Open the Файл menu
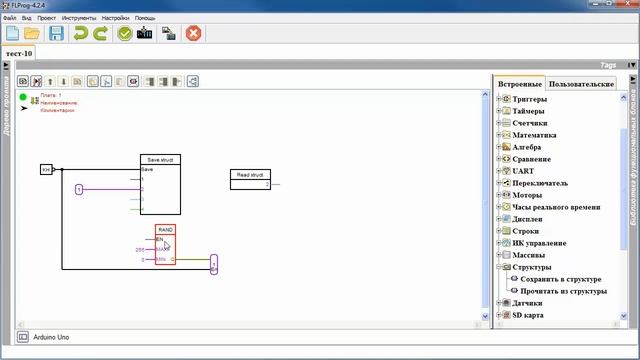640x360 pixels. (x=10, y=18)
